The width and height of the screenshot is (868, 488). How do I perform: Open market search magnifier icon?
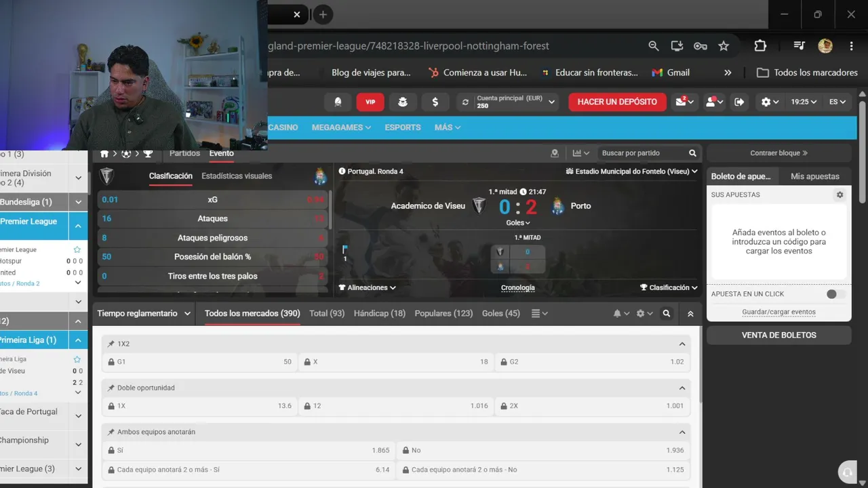667,314
